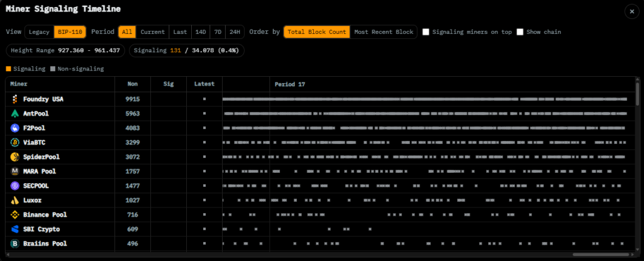Click the 9915 non-signaling count
The height and width of the screenshot is (261, 644).
(x=133, y=99)
